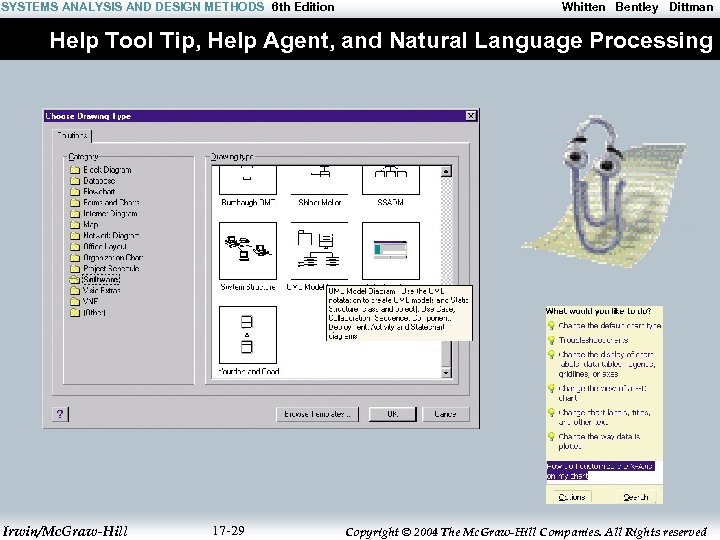
Task: Click the scroll down arrow in drawing list
Action: coord(446,372)
